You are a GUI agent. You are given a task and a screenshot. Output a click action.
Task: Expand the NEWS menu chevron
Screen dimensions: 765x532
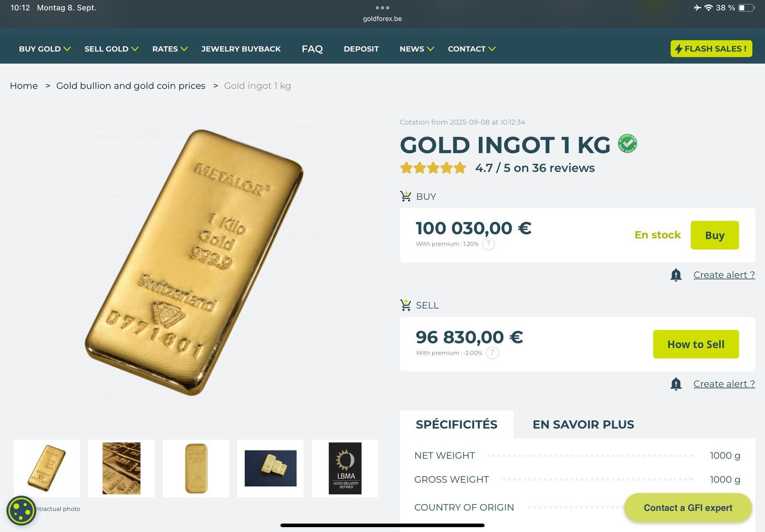coord(430,49)
